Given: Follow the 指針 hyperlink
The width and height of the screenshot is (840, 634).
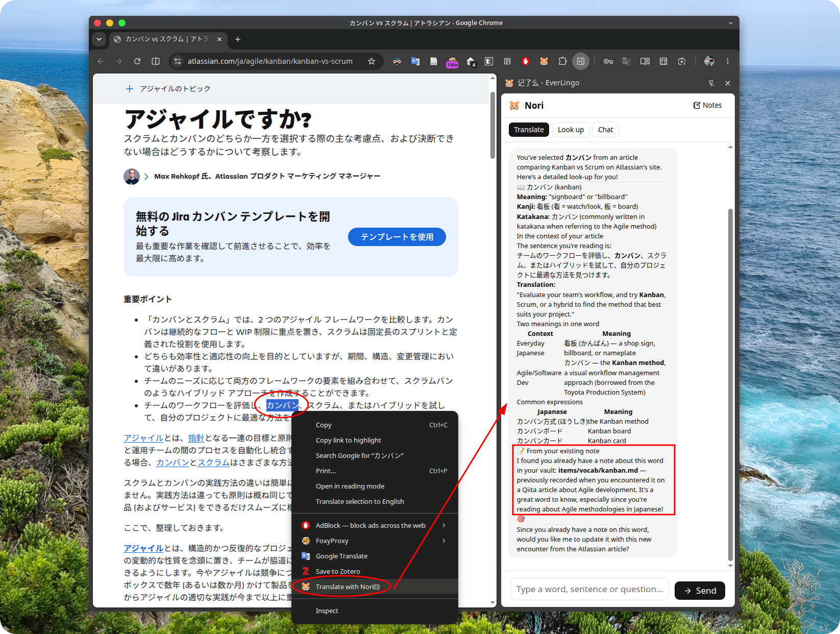Looking at the screenshot, I should pyautogui.click(x=196, y=438).
